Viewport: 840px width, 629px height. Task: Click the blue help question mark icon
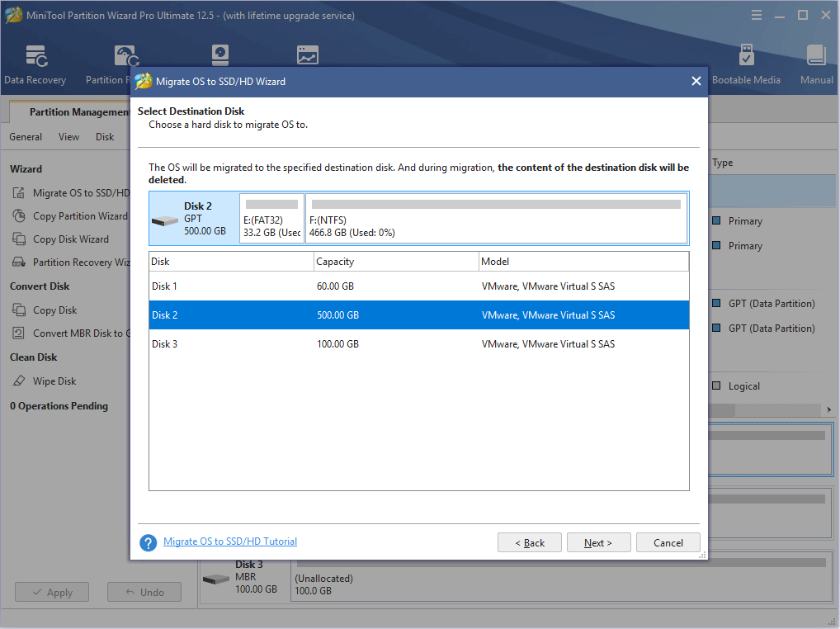point(149,542)
